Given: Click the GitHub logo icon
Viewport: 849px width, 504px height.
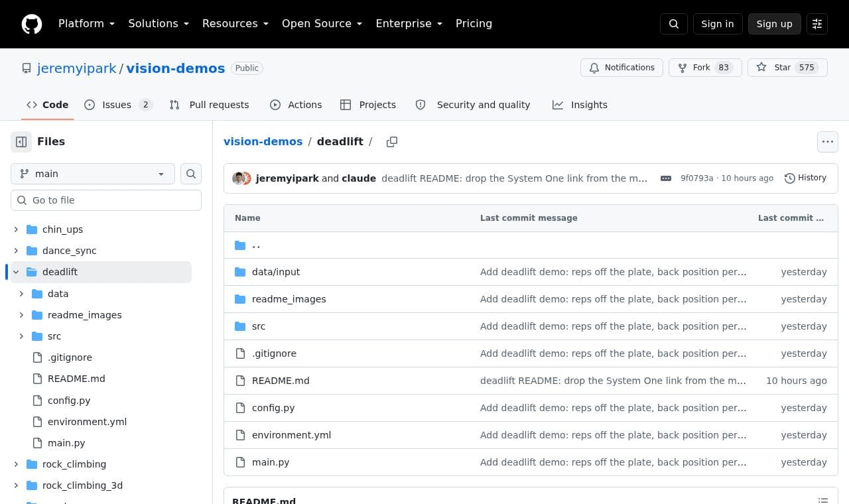Looking at the screenshot, I should coord(32,24).
